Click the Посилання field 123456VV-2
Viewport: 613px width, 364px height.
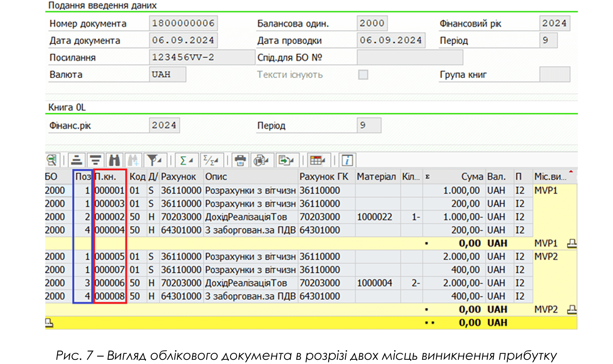(202, 57)
